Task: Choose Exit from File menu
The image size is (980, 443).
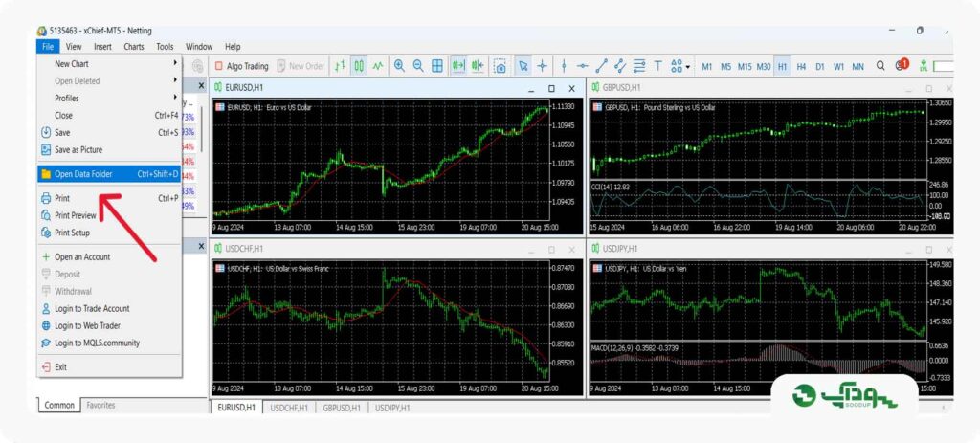Action: pos(109,367)
